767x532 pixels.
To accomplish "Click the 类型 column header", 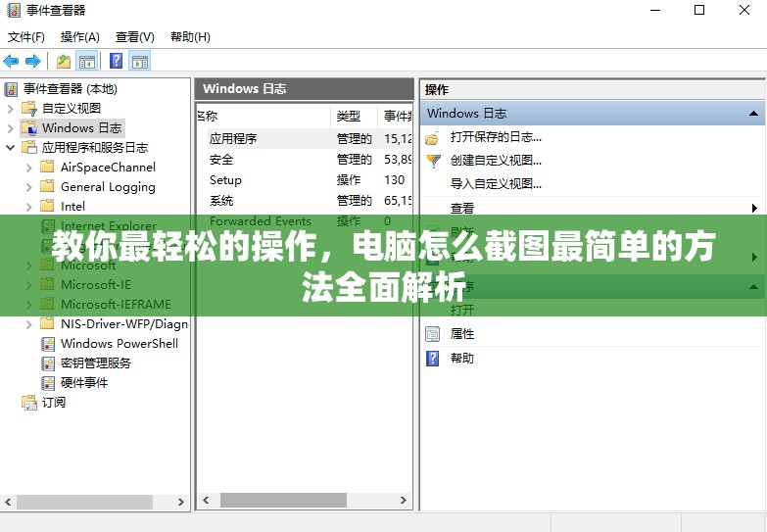I will click(x=355, y=116).
